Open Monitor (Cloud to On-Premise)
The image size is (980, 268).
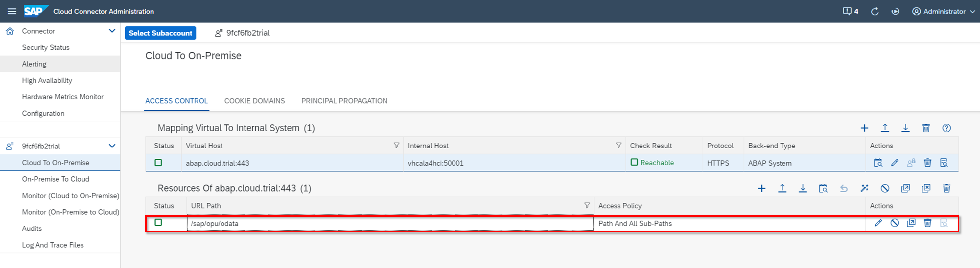70,195
